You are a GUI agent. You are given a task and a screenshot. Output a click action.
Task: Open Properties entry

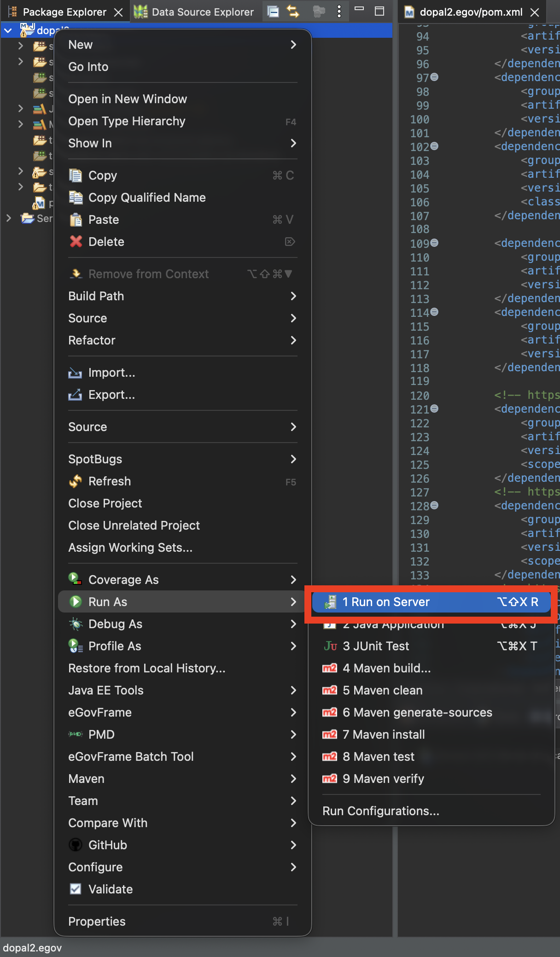coord(183,922)
